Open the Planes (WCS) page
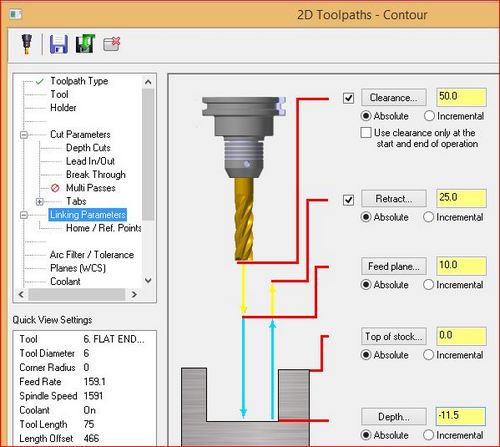The width and height of the screenshot is (500, 447). tap(78, 268)
